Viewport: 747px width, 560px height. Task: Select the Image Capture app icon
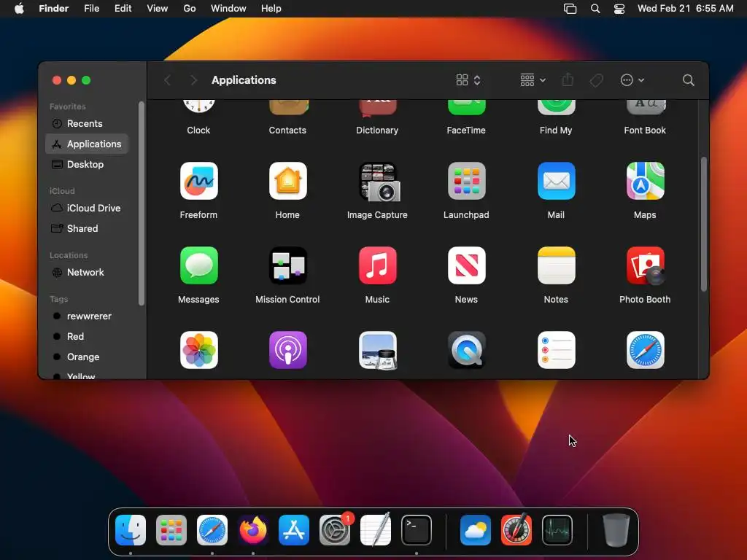(x=379, y=182)
